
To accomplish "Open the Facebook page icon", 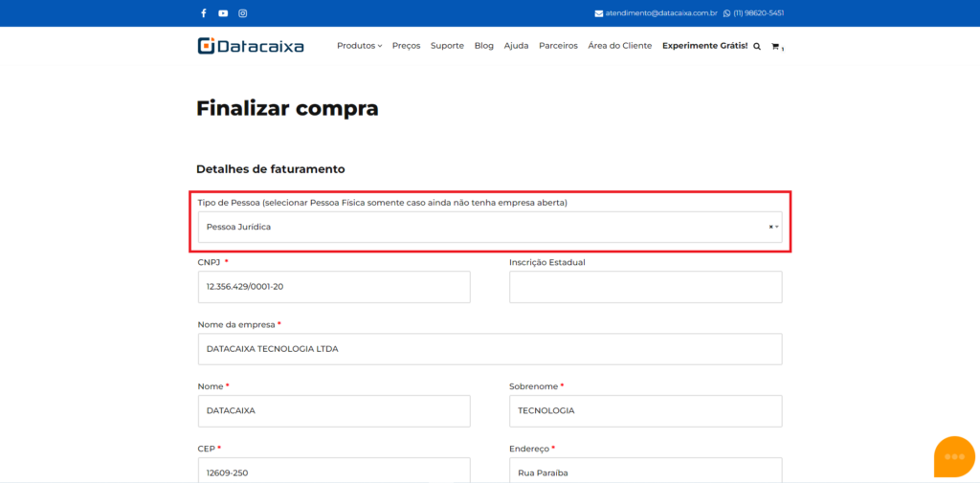I will (x=203, y=13).
